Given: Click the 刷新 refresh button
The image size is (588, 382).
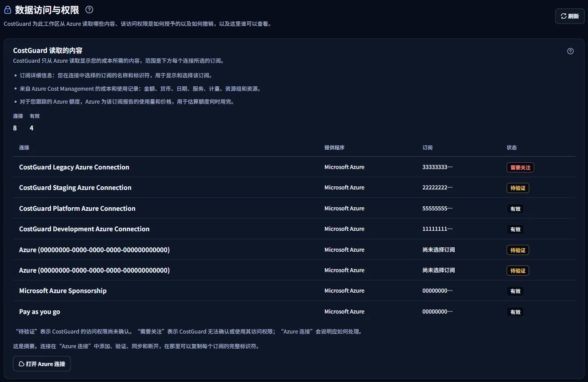Looking at the screenshot, I should (570, 16).
